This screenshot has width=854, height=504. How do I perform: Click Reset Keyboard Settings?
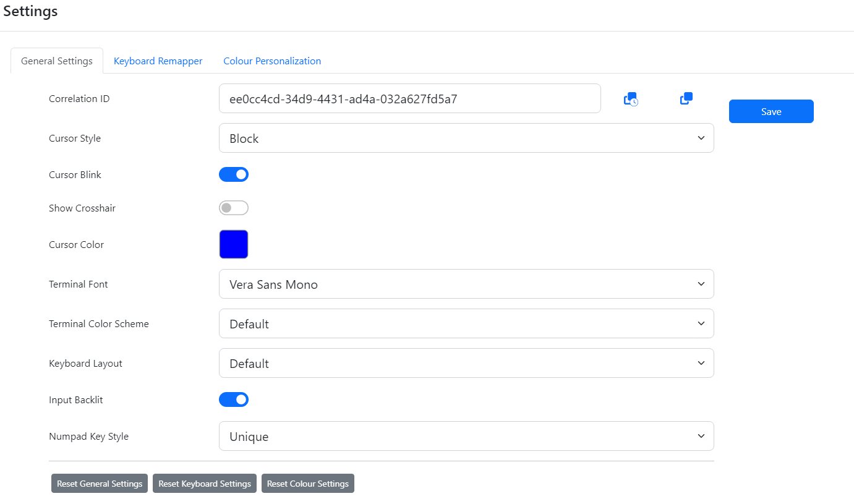point(205,483)
